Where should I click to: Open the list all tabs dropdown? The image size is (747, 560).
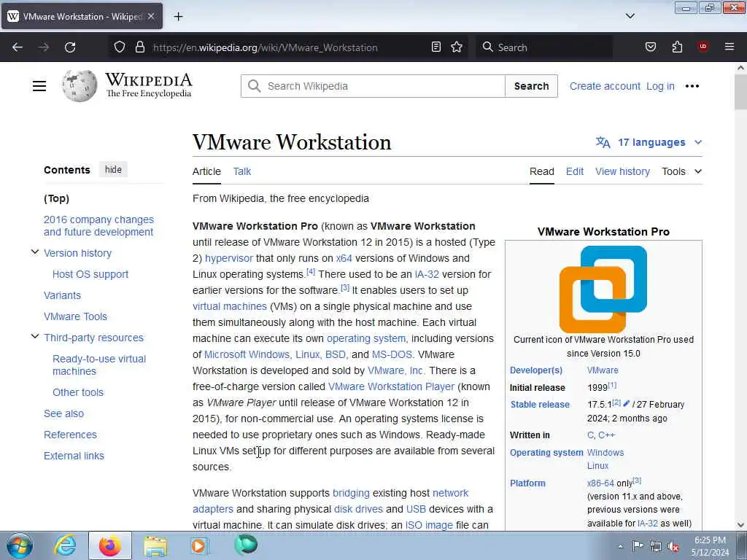(x=630, y=16)
